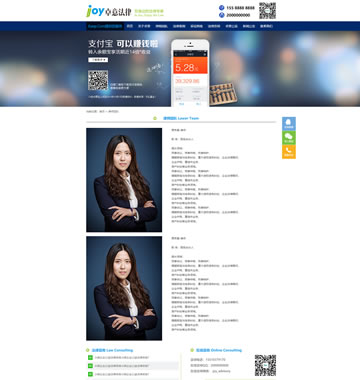Select the highlighted first tab in the navigation bar

tap(105, 26)
